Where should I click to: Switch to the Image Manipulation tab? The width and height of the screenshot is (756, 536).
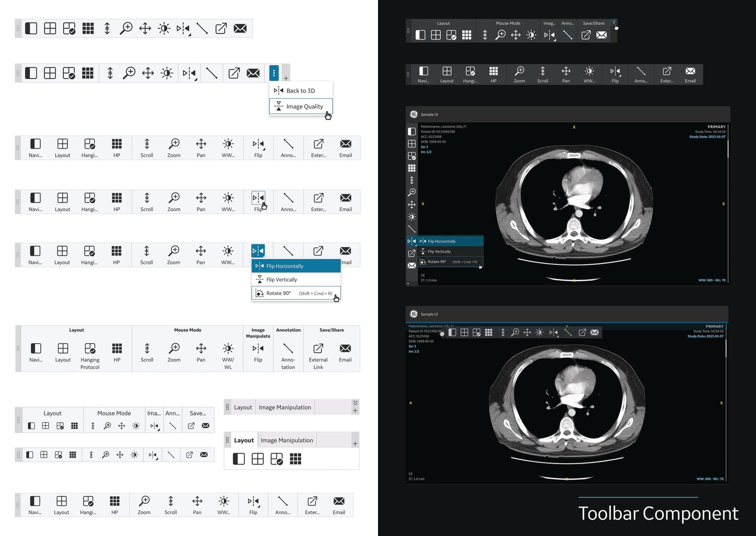(x=286, y=440)
